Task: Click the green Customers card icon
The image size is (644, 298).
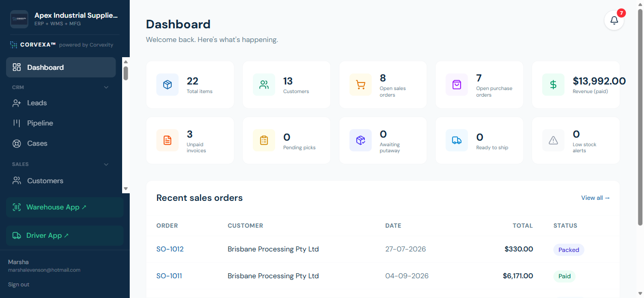Action: click(x=264, y=85)
